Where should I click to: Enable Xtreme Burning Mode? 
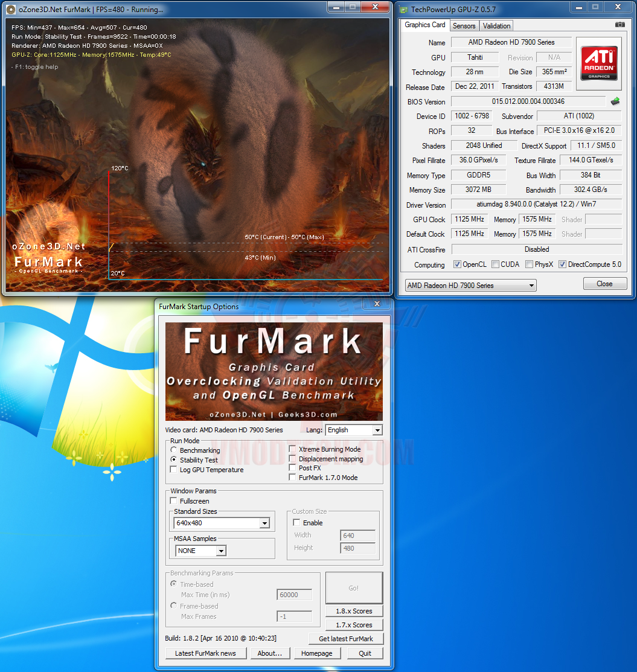(292, 449)
